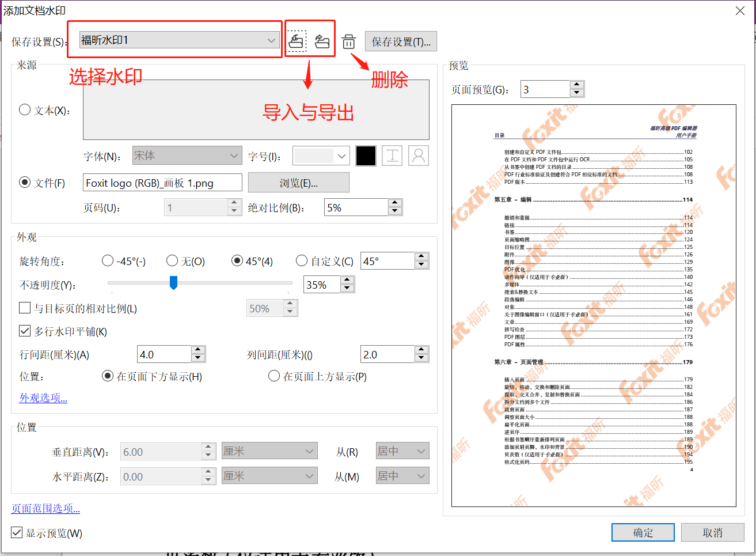Screen dimensions: 756x556
Task: Click the import watermark settings icon
Action: (297, 41)
